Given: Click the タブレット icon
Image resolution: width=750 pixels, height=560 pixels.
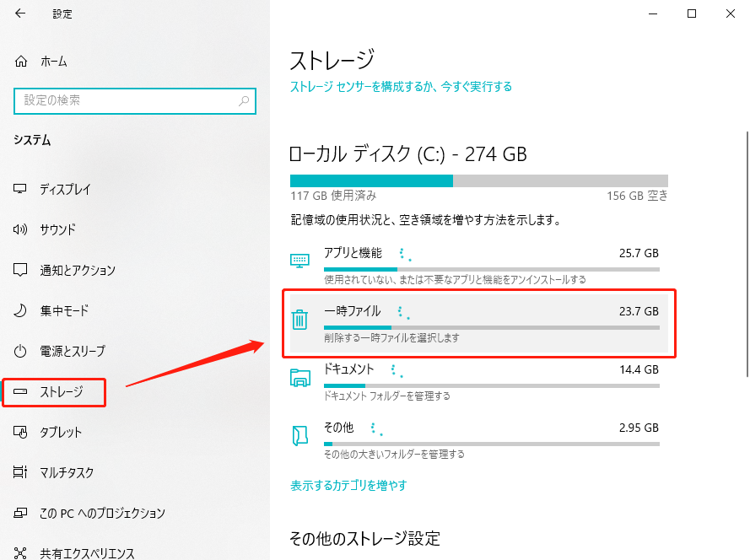Looking at the screenshot, I should click(20, 432).
